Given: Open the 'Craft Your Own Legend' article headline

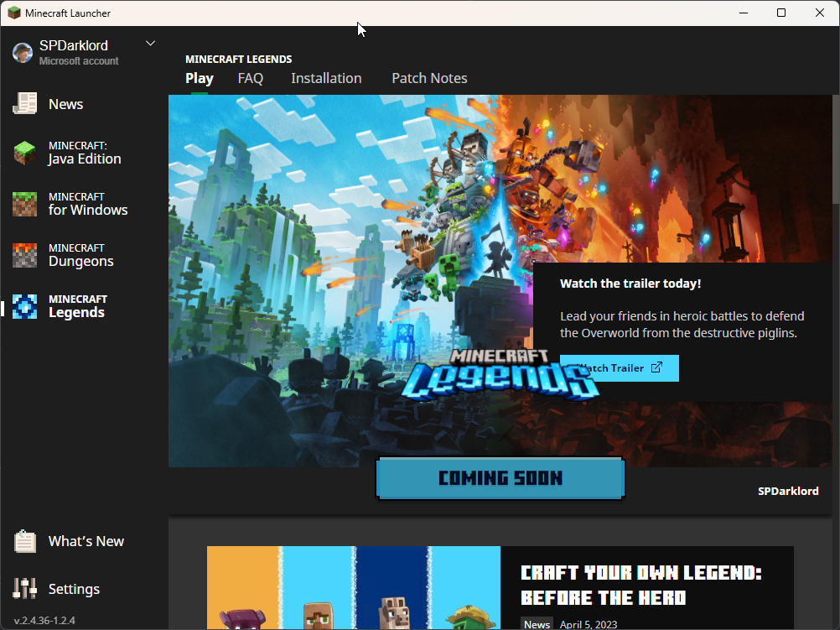Looking at the screenshot, I should click(x=640, y=585).
